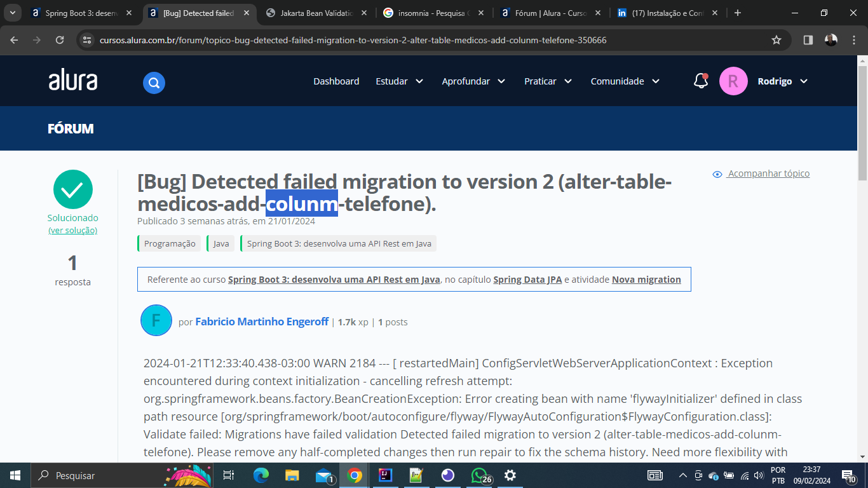Open the Spring Data JPA chapter link
This screenshot has width=868, height=488.
[x=527, y=280]
